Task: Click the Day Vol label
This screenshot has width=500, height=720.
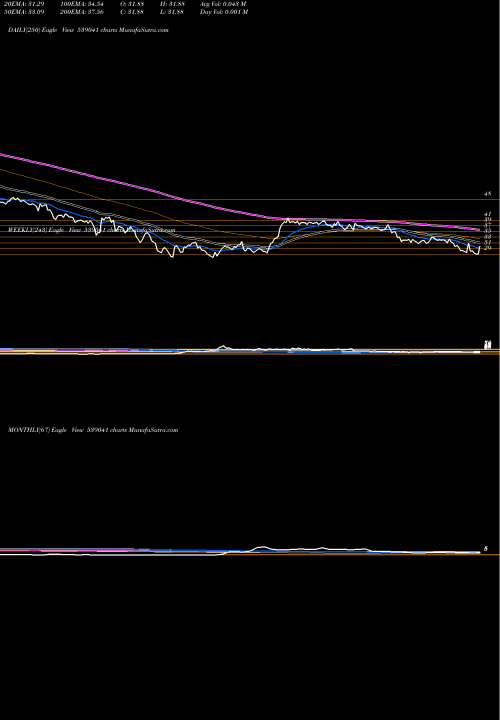Action: point(224,12)
